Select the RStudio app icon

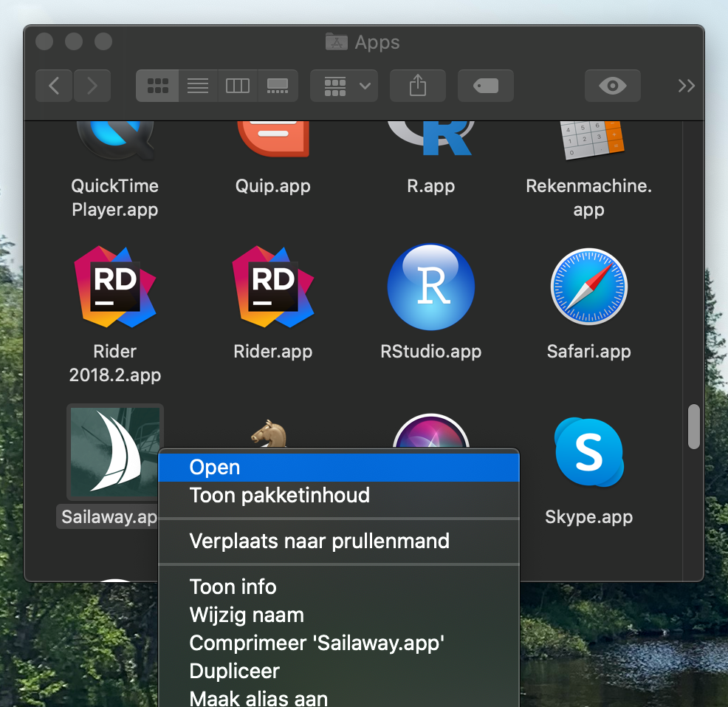pyautogui.click(x=431, y=287)
